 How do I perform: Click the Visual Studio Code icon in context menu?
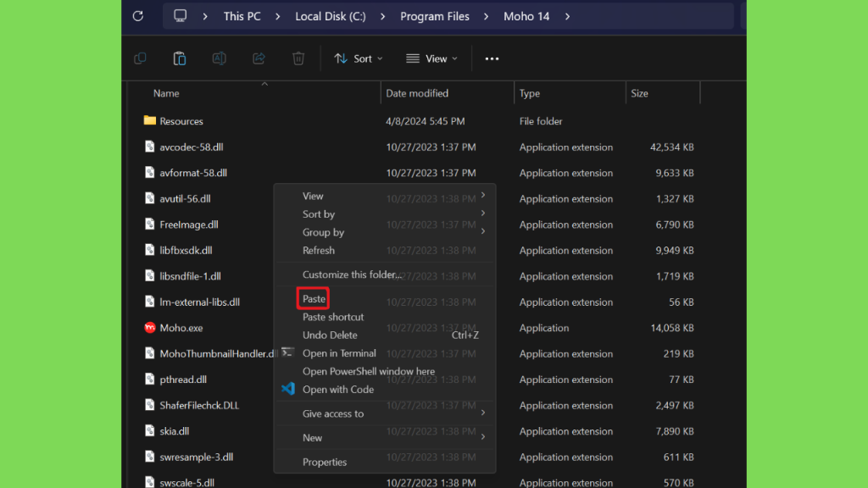288,389
